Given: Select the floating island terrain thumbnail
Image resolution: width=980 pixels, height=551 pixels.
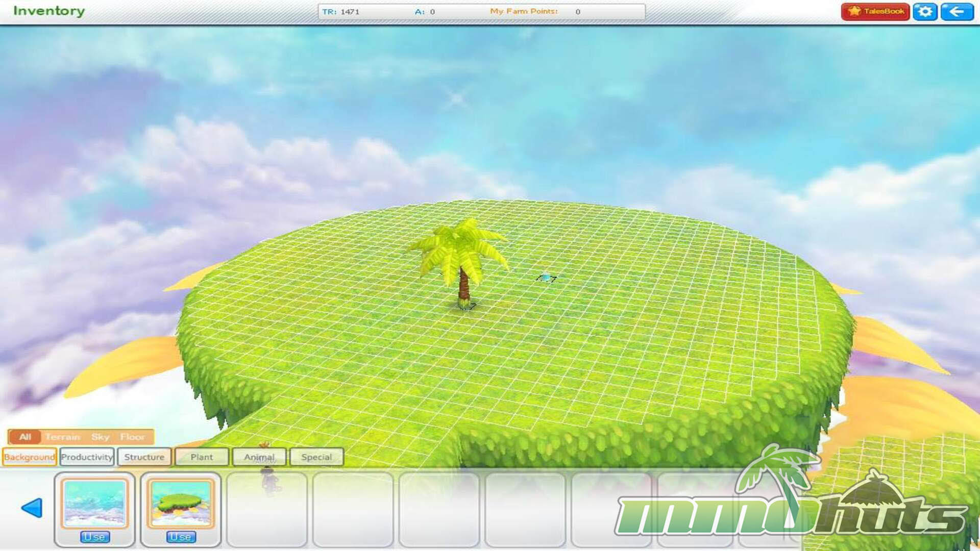Looking at the screenshot, I should (181, 504).
